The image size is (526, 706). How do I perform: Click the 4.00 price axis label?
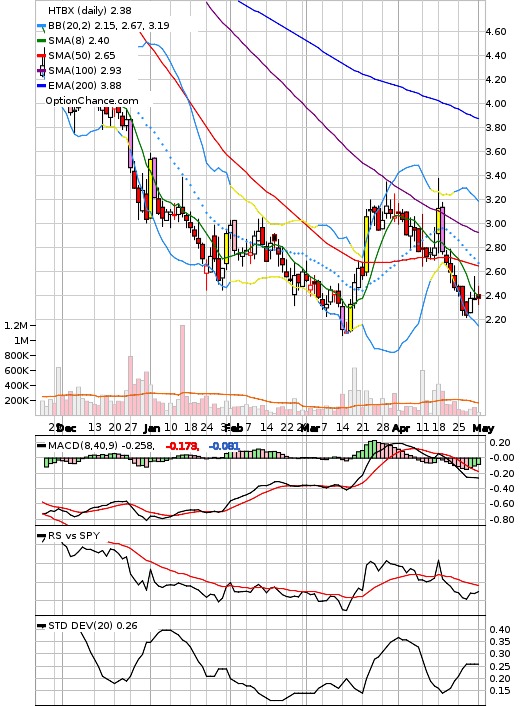(x=496, y=104)
